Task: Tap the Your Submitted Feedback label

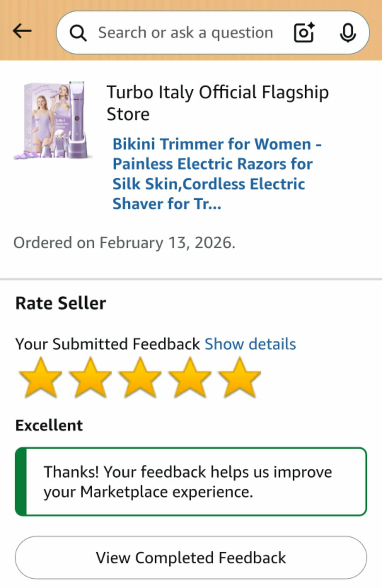Action: [x=108, y=344]
